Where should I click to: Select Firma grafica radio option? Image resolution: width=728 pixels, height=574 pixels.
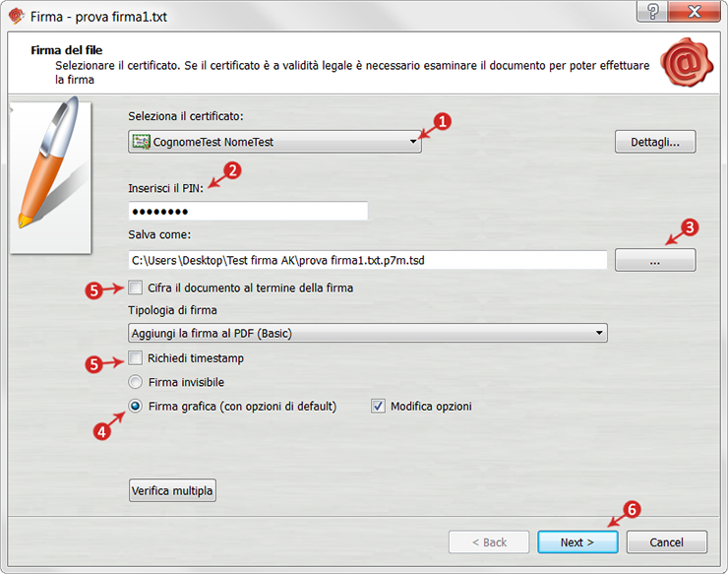coord(135,406)
